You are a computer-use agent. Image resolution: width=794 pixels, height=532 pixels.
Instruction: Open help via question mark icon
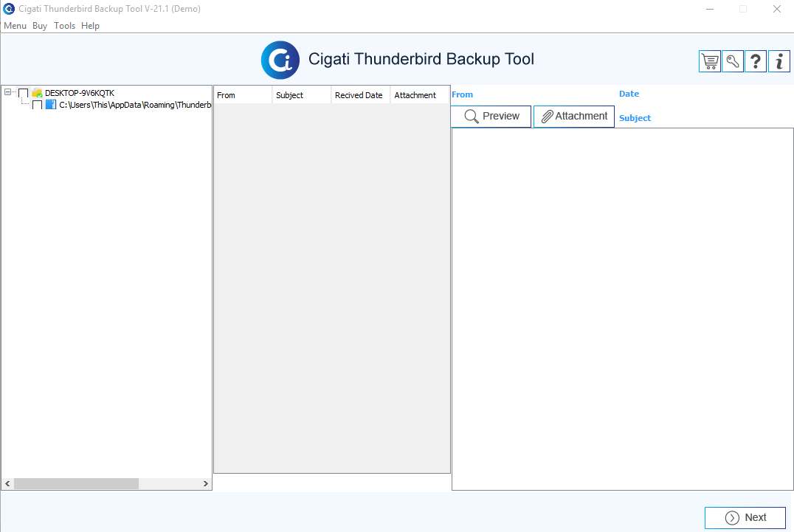pyautogui.click(x=756, y=62)
